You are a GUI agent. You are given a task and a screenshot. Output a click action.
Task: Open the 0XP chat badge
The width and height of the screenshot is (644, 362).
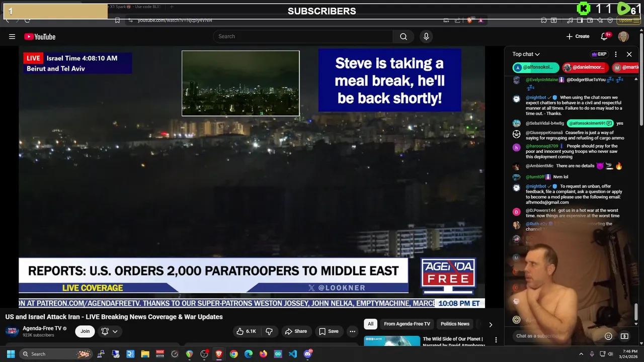coord(599,54)
